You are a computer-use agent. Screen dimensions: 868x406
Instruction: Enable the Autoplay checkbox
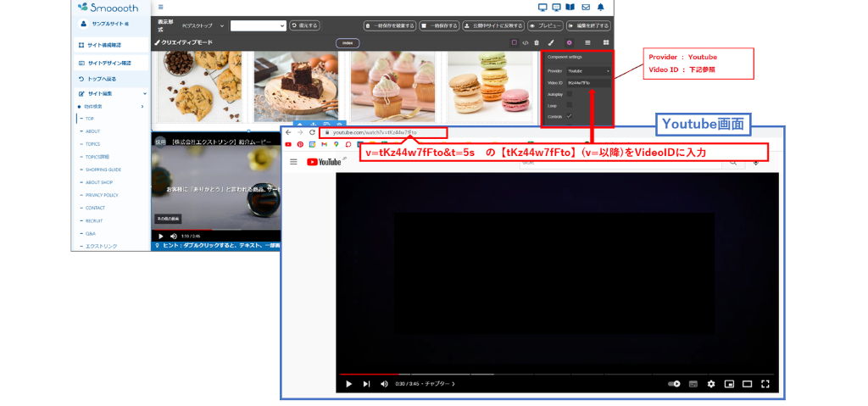coord(570,94)
